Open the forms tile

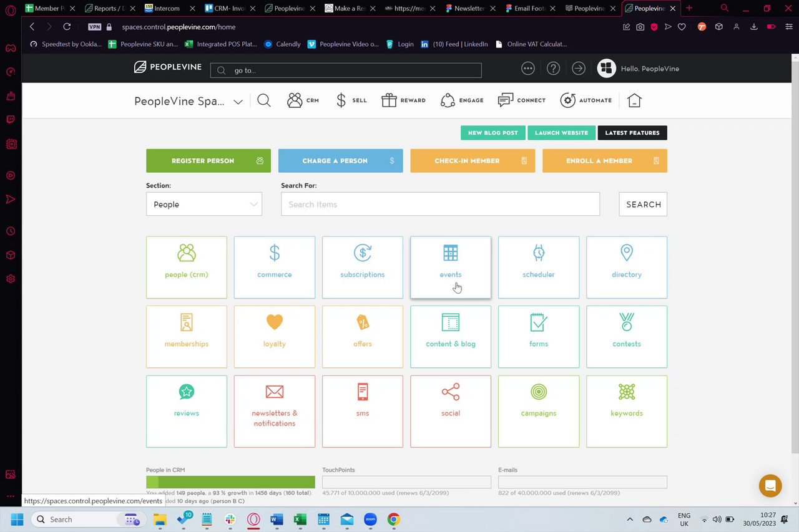pyautogui.click(x=539, y=337)
